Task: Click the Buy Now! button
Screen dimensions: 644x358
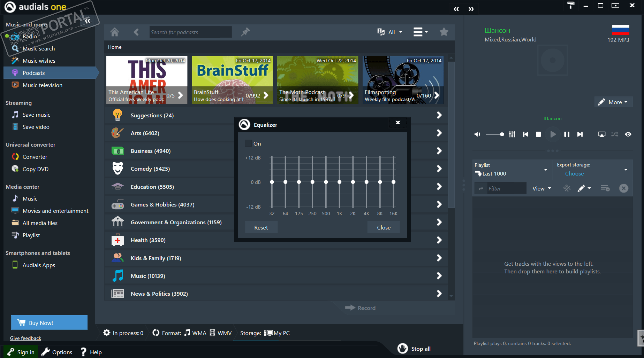Action: tap(49, 323)
